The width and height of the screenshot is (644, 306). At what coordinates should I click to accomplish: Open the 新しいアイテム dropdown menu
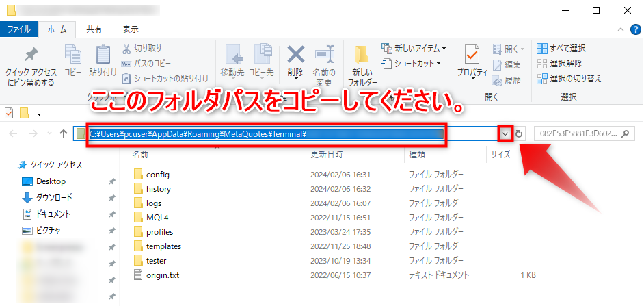point(418,48)
